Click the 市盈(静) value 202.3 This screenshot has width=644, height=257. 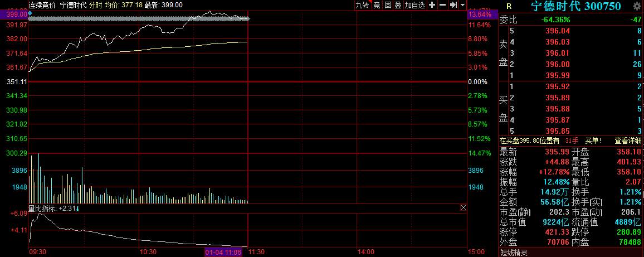[x=559, y=212]
